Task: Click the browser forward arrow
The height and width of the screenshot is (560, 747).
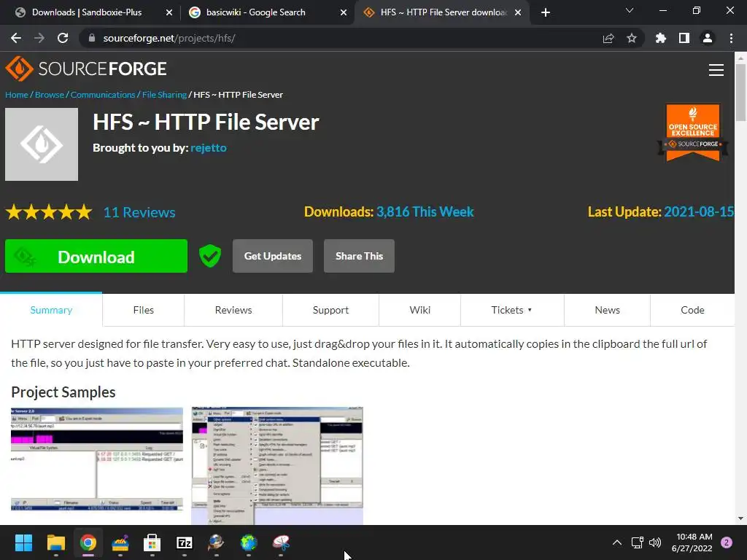Action: (39, 38)
